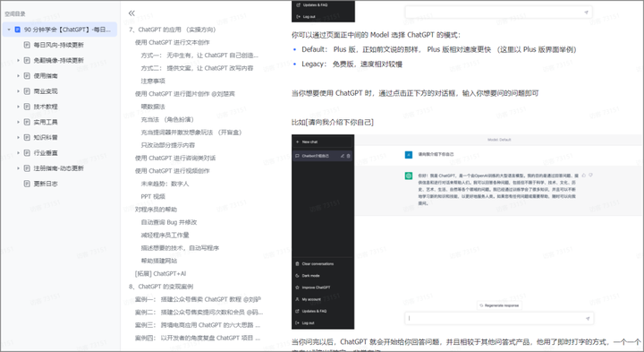This screenshot has width=644, height=352.
Task: Select PPT 视频 outline entry
Action: pyautogui.click(x=153, y=196)
